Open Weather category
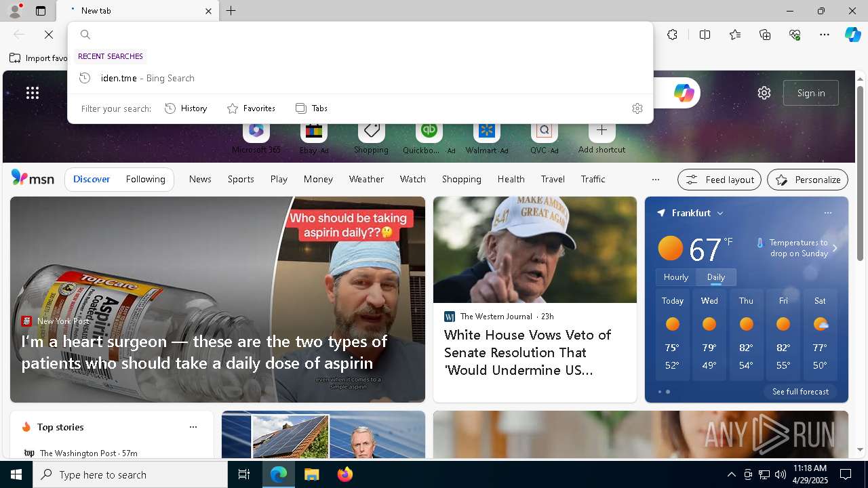This screenshot has width=868, height=488. (x=366, y=180)
